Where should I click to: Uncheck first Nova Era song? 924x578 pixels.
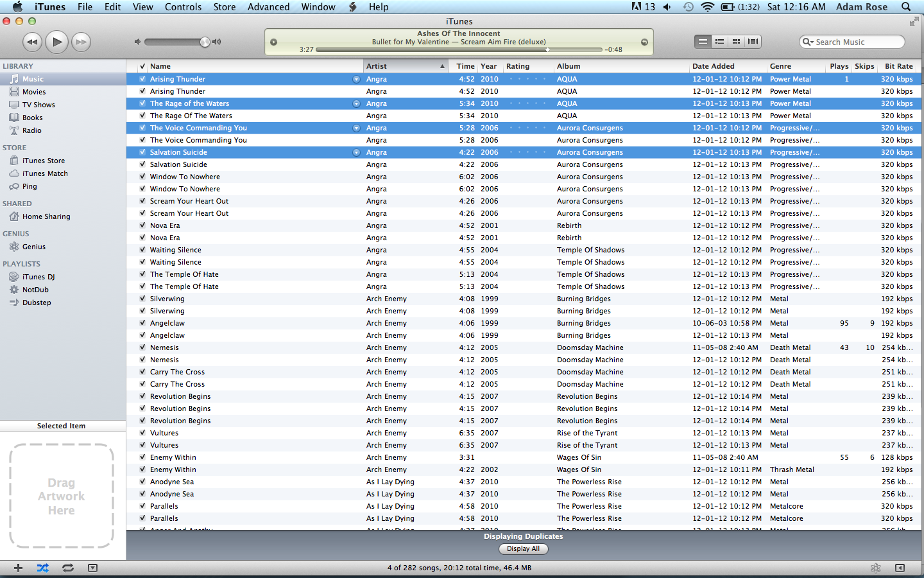(142, 225)
